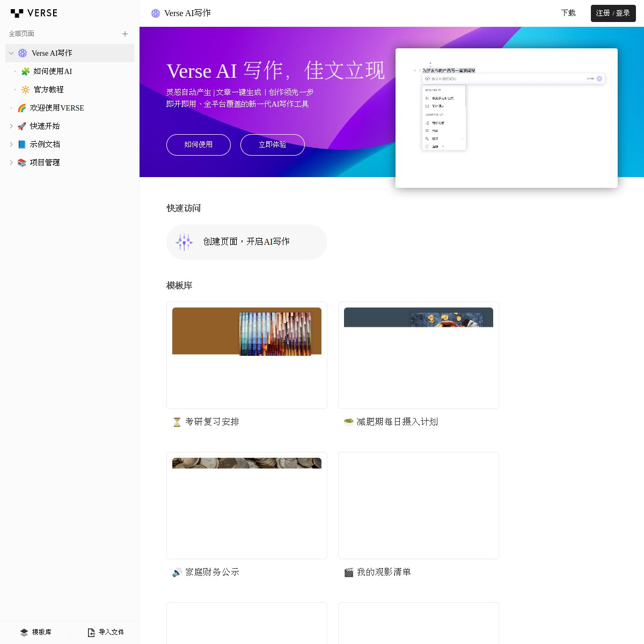Open the 示例文档 page
The image size is (644, 644).
pyautogui.click(x=45, y=144)
